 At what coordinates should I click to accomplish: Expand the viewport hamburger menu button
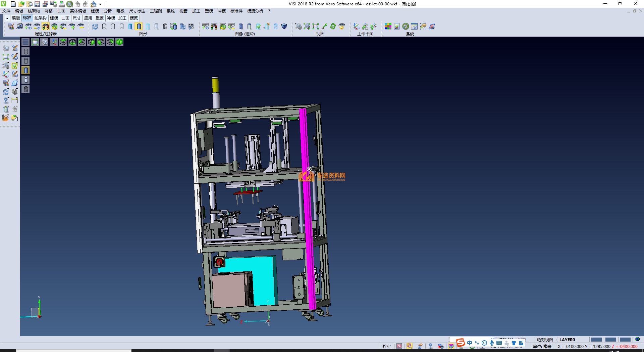(25, 42)
